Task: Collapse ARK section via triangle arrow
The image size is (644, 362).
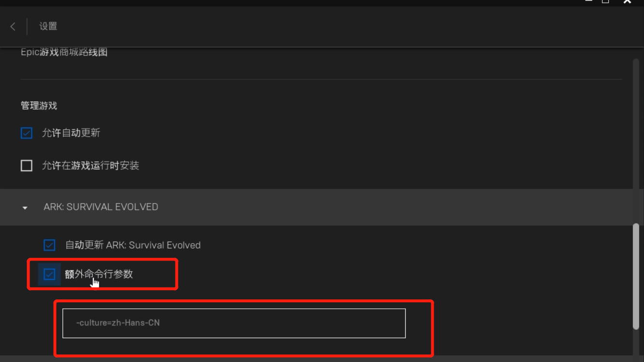Action: click(x=25, y=208)
